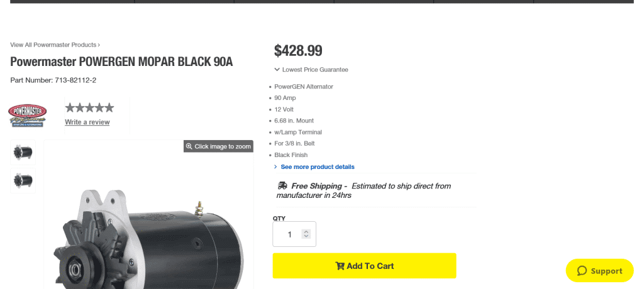Click the Click image to zoom label

[223, 146]
